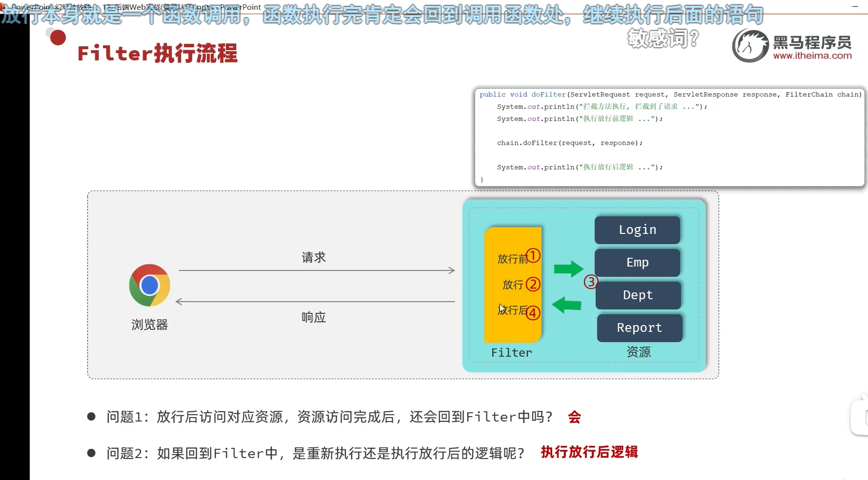Click the yellow Filter shape

point(513,285)
